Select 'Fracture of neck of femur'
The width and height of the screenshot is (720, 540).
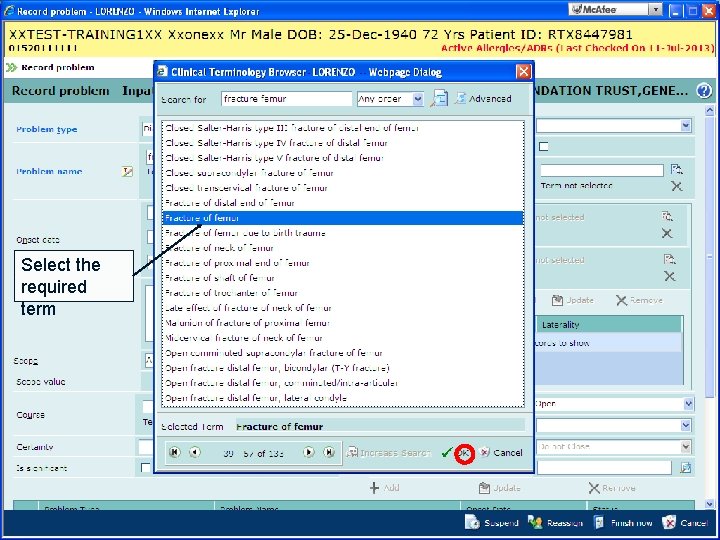coord(343,248)
